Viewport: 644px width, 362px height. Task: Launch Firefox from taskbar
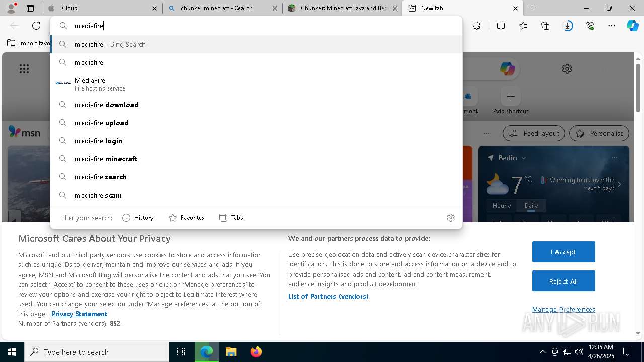click(256, 352)
